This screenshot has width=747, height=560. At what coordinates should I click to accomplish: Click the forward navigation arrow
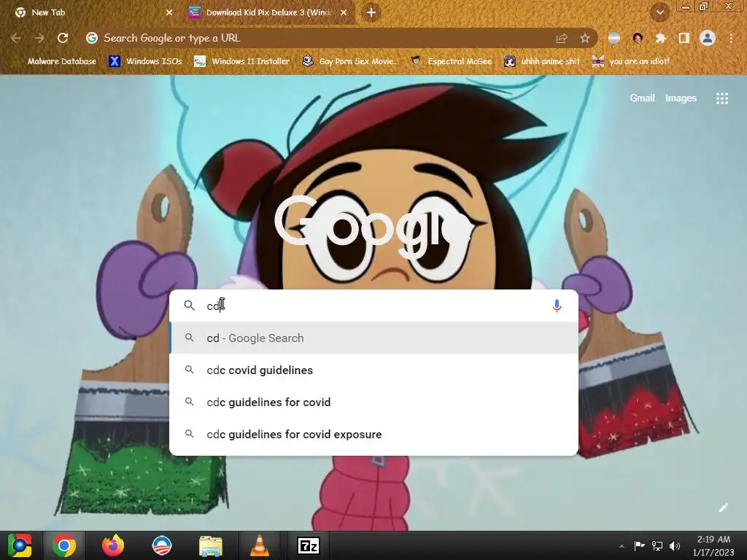(x=39, y=38)
